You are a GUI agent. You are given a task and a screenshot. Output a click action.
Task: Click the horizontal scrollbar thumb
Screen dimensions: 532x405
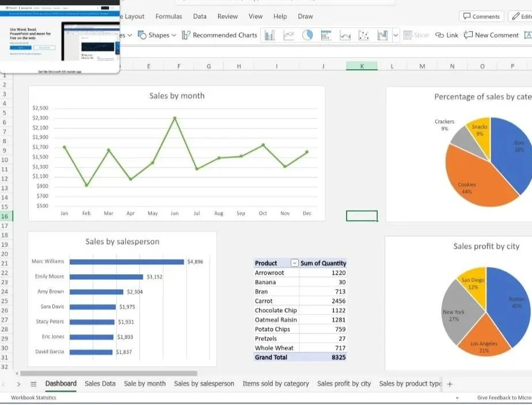click(109, 373)
